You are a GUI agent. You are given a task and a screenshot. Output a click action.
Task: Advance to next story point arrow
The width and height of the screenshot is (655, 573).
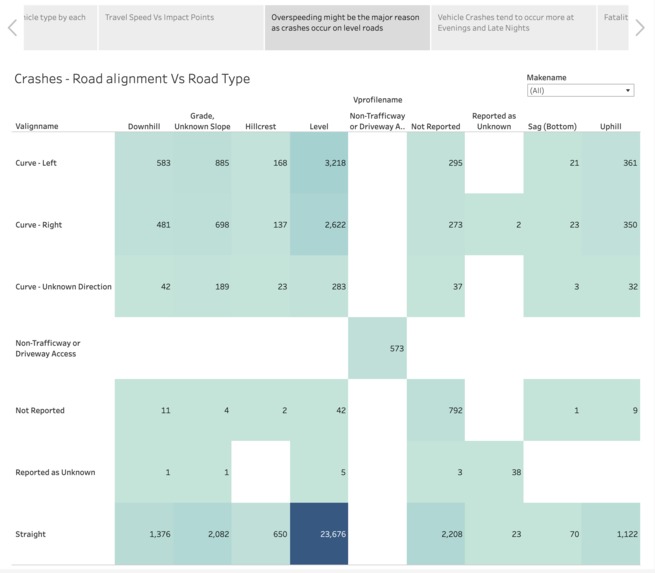coord(640,28)
